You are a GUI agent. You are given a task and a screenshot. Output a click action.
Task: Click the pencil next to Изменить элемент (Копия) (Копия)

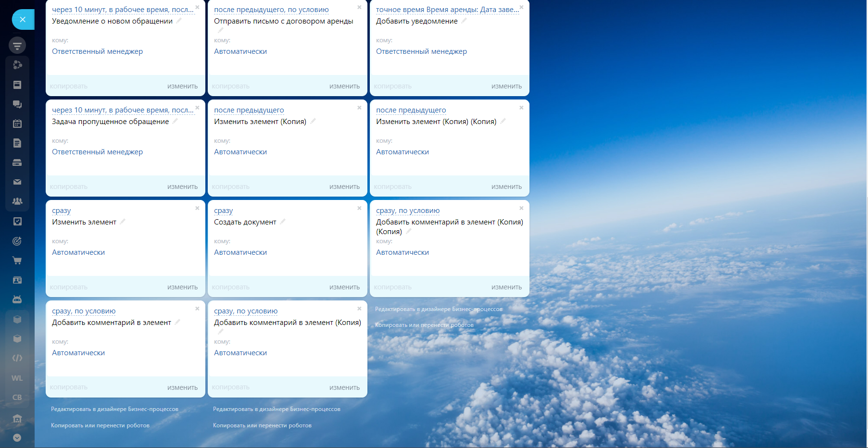503,121
